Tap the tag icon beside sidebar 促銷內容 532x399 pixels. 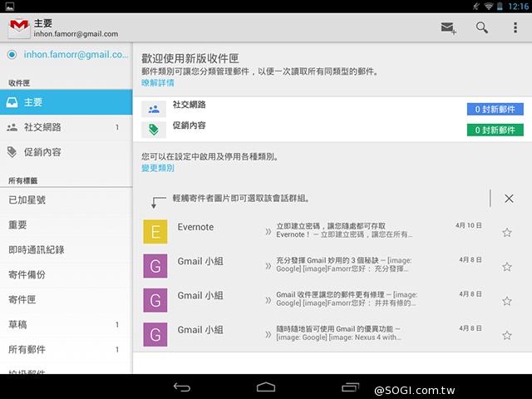tap(12, 152)
